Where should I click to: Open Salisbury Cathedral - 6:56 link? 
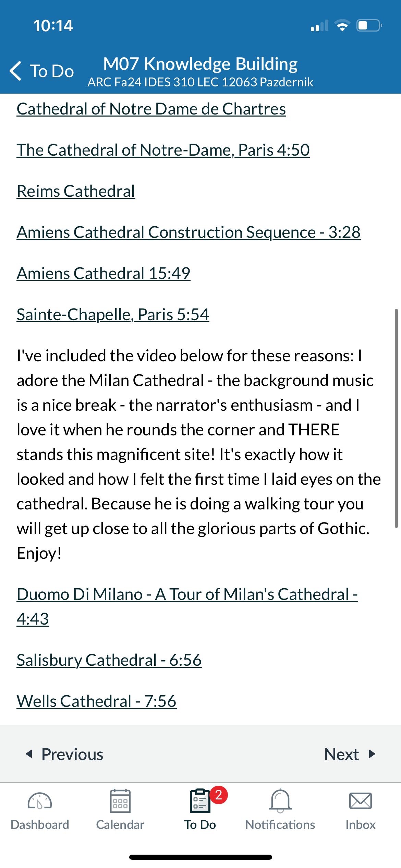[x=109, y=660]
